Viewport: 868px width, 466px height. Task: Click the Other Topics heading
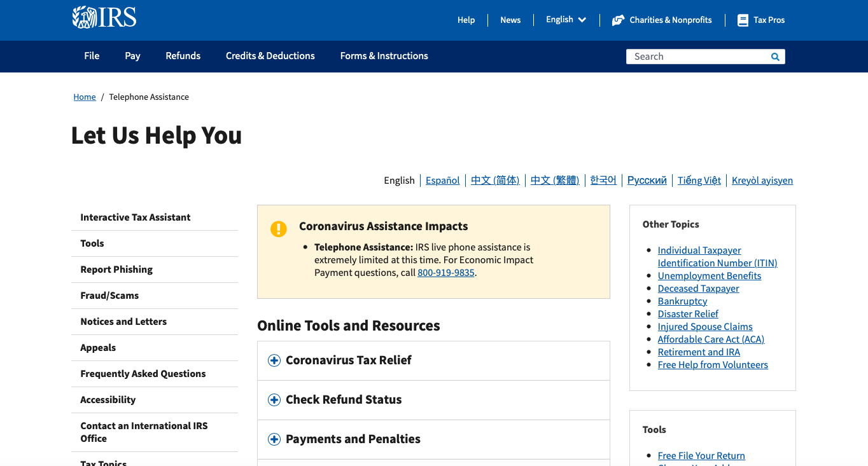coord(671,224)
